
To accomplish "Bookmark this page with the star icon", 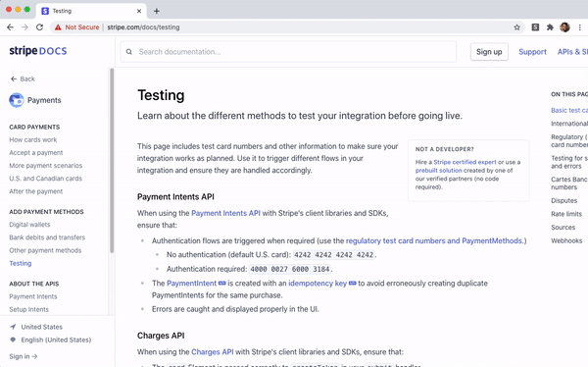I will tap(516, 27).
